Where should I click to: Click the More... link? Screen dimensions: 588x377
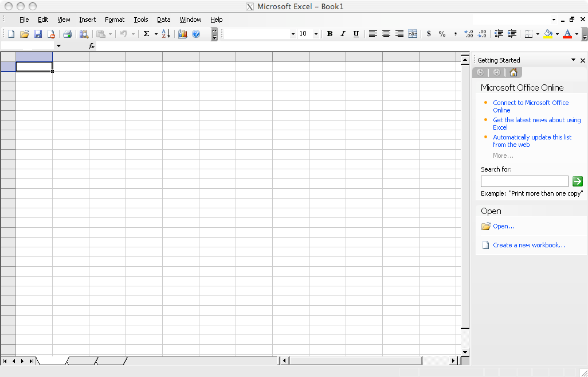(x=503, y=156)
